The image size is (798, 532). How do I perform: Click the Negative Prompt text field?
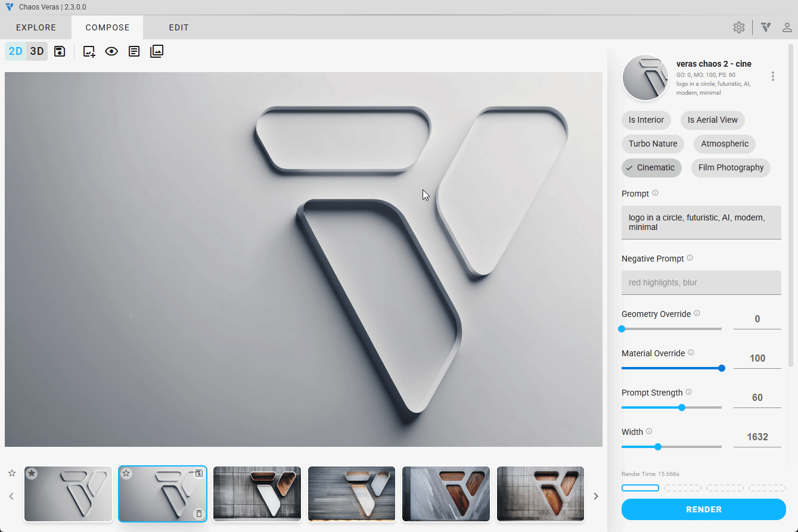coord(701,282)
